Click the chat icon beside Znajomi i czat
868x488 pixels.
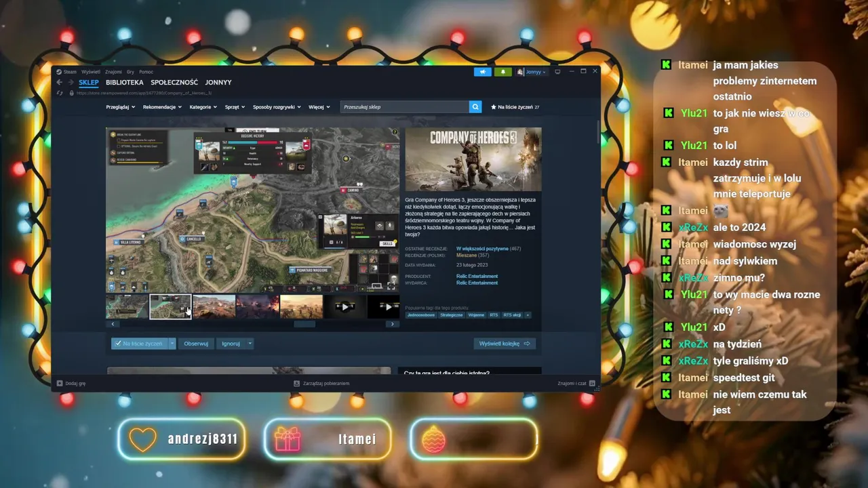click(x=593, y=383)
